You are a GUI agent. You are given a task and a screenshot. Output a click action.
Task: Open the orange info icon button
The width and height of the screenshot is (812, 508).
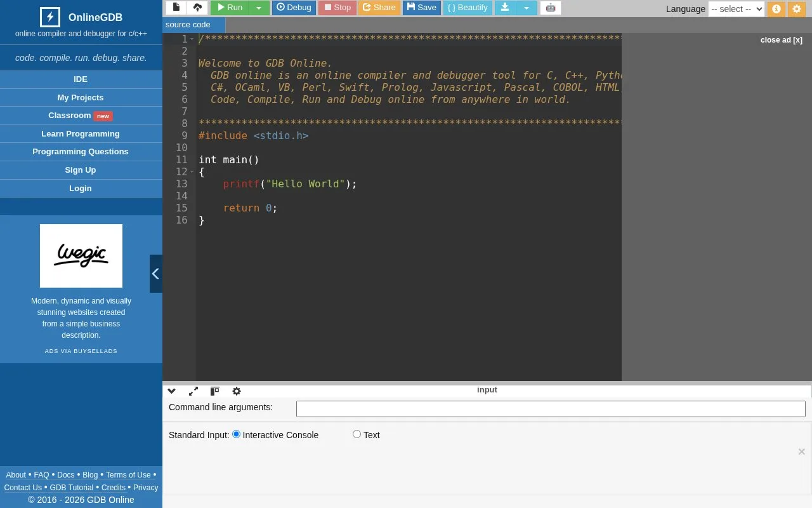776,9
